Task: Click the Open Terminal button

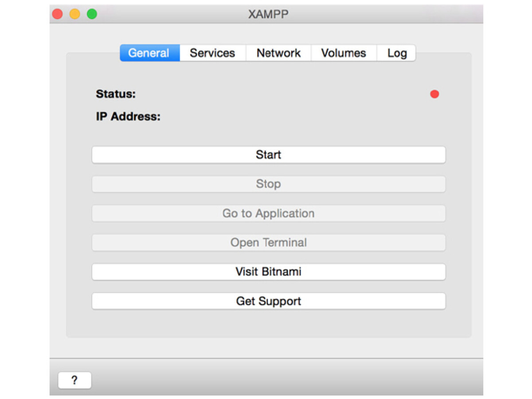Action: click(269, 243)
